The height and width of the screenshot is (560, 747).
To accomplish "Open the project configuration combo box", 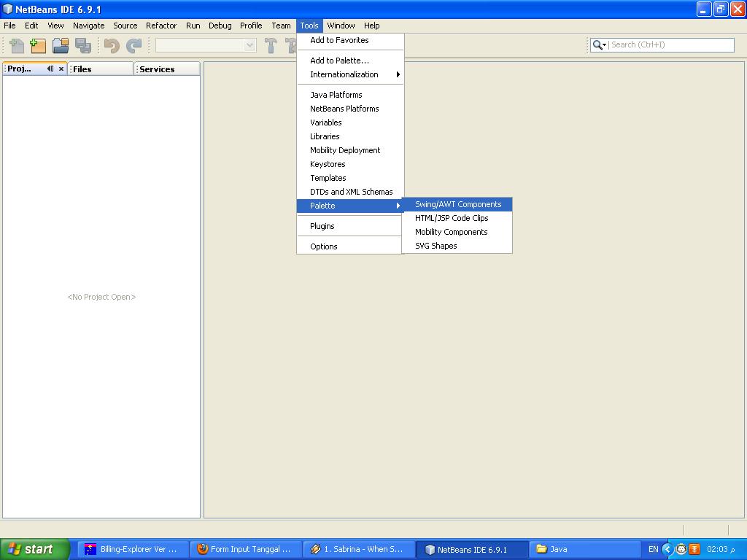I will point(206,45).
